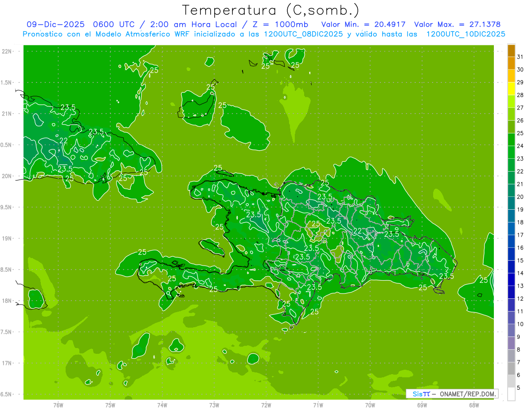
Task: Click the latitude axis label "7.5N"
Action: 7,332
